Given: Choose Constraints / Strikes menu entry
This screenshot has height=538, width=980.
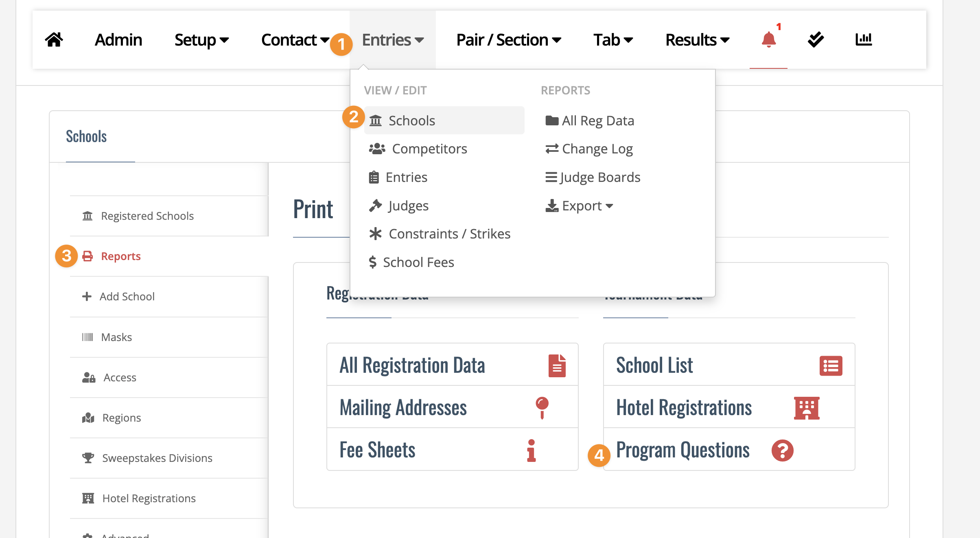Looking at the screenshot, I should coord(440,234).
